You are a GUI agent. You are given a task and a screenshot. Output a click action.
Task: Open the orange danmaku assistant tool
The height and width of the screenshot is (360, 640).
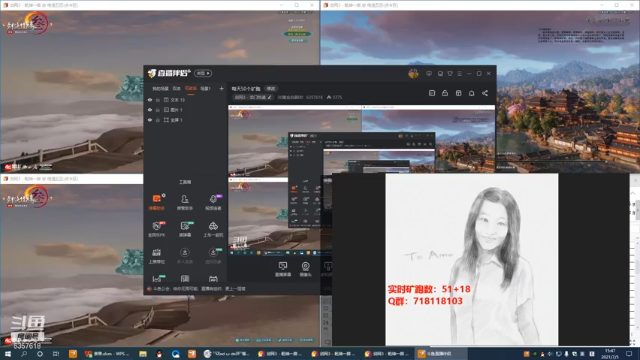pos(157,202)
